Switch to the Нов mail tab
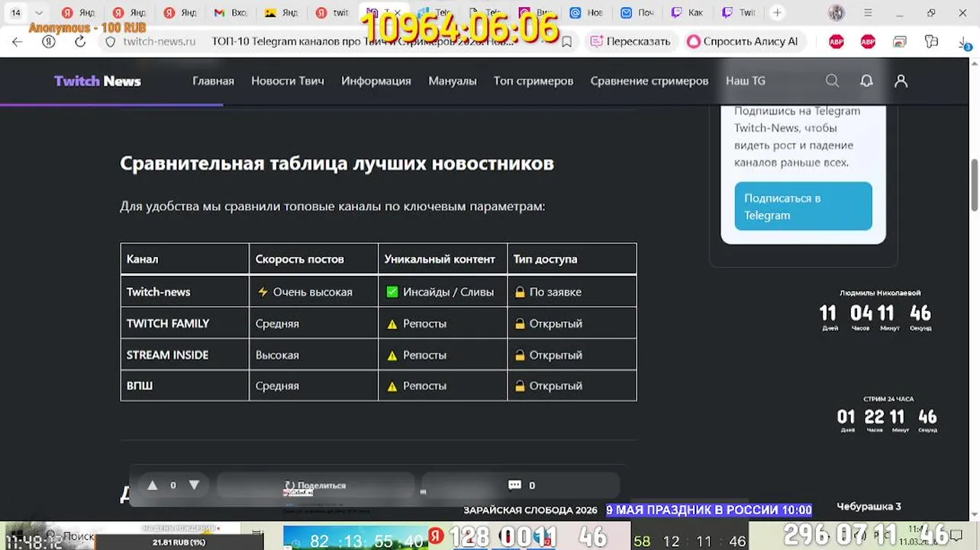 (x=586, y=12)
